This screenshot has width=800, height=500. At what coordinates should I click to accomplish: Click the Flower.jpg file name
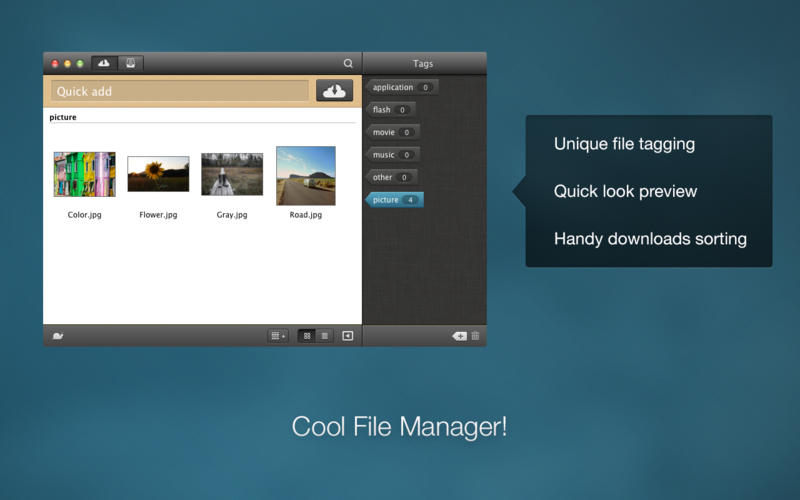[x=158, y=215]
